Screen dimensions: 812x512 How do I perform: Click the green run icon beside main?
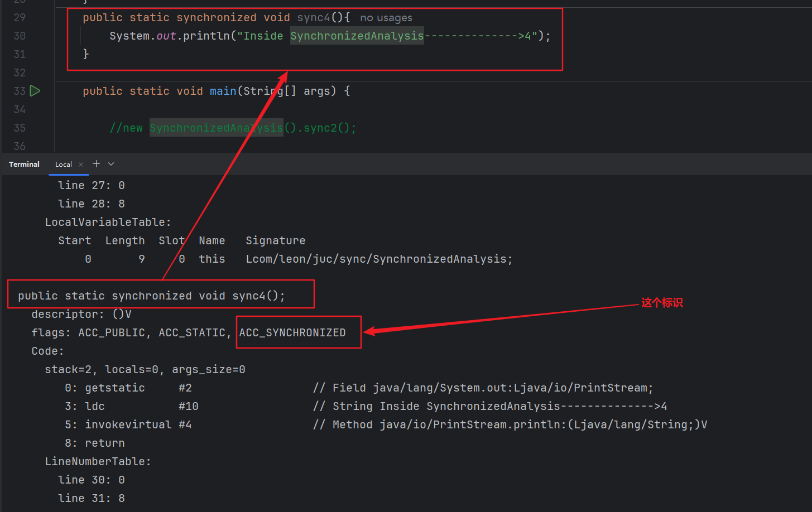35,91
